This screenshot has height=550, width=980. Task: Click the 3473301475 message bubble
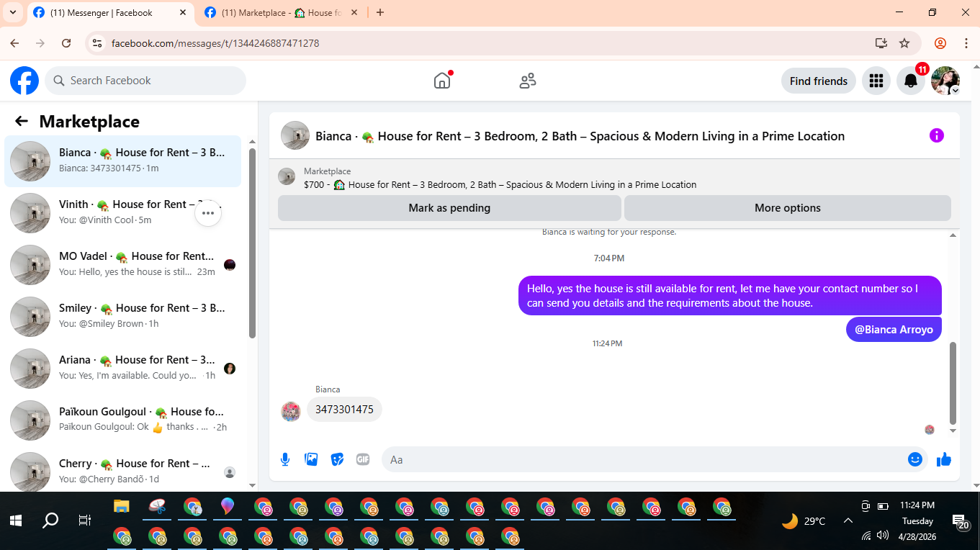click(x=344, y=410)
